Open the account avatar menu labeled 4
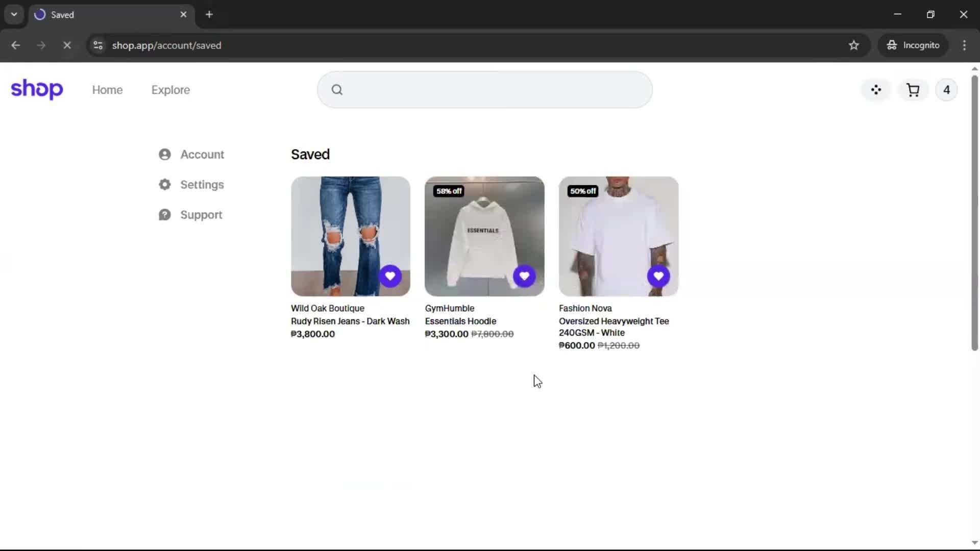 946,90
